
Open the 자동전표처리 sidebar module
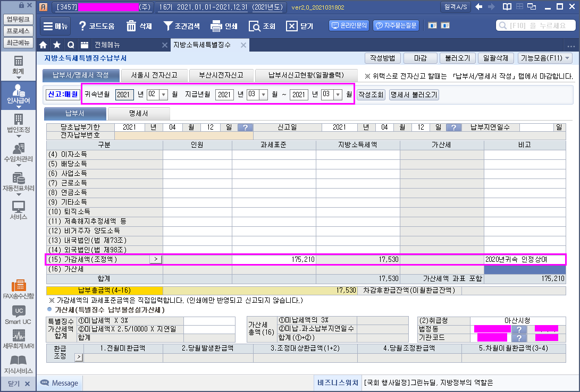(18, 183)
